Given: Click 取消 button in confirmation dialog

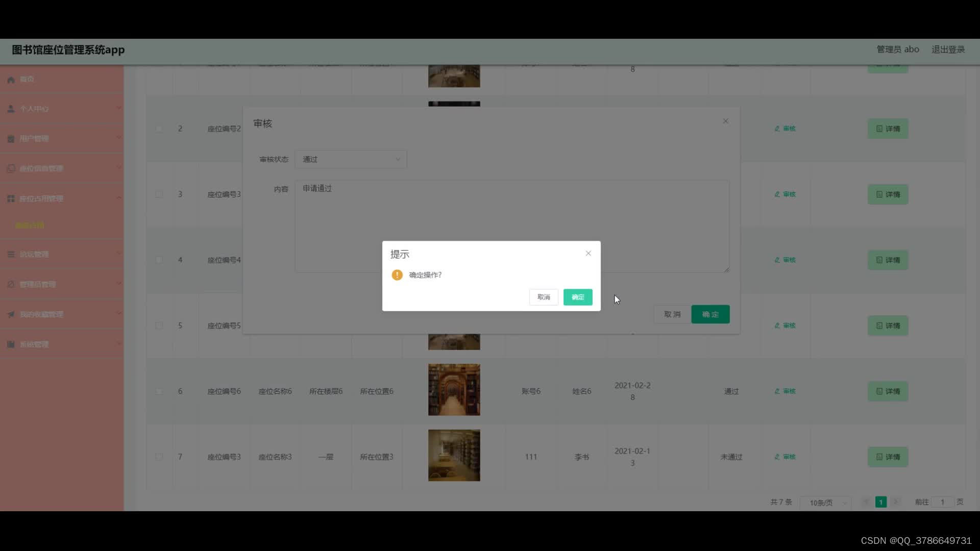Looking at the screenshot, I should 544,297.
